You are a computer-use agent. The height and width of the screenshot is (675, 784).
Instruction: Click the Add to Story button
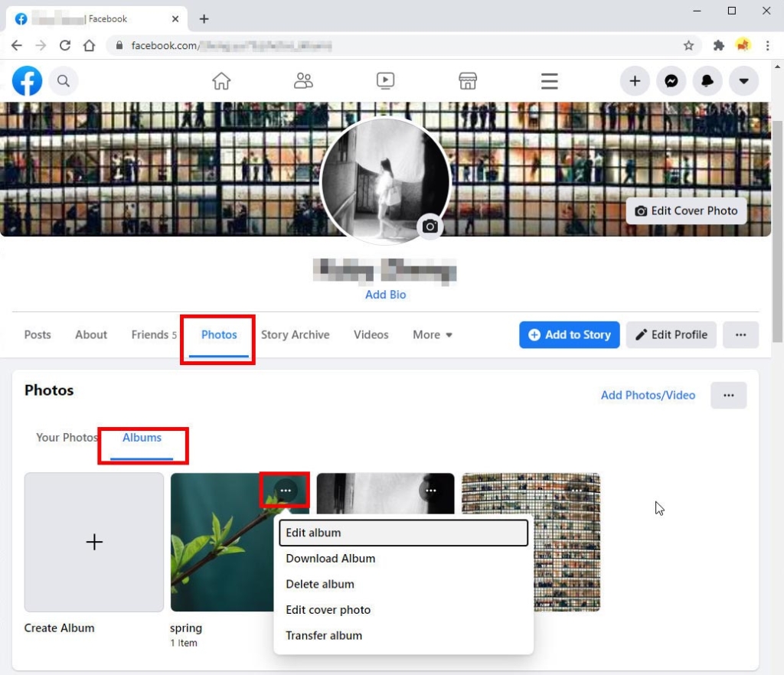click(x=569, y=334)
